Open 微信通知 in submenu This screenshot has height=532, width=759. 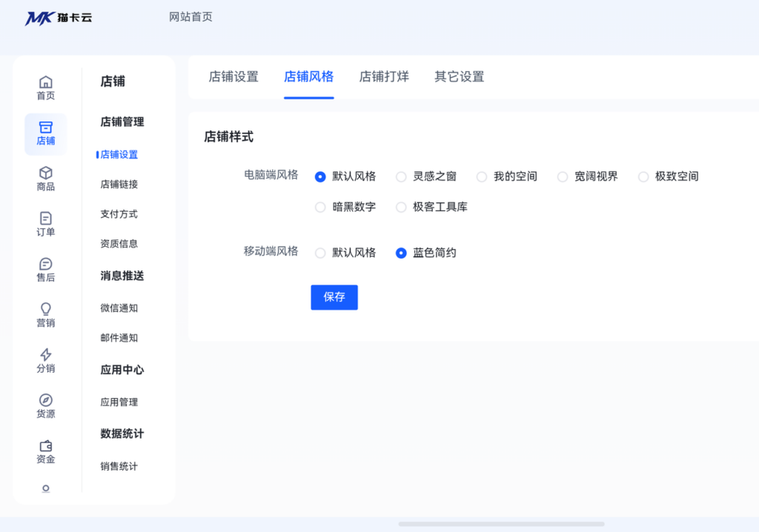point(119,308)
